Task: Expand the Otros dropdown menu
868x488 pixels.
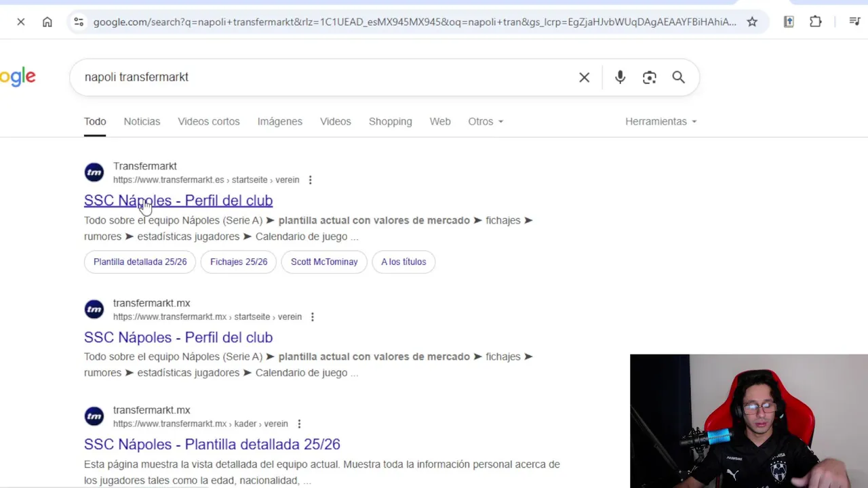Action: 486,121
